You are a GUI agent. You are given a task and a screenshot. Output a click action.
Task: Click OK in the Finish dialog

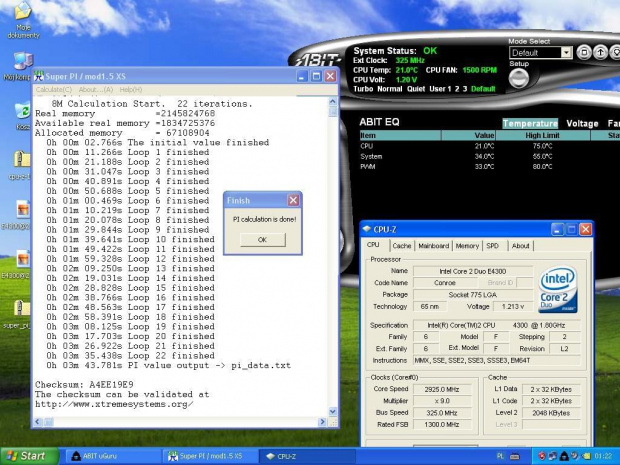(262, 239)
